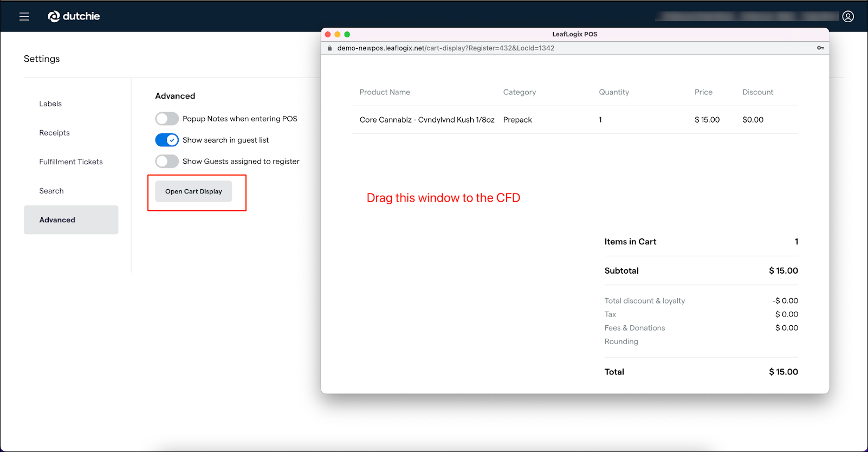The image size is (868, 452).
Task: Click the key icon in LeafLogix POS window
Action: point(820,48)
